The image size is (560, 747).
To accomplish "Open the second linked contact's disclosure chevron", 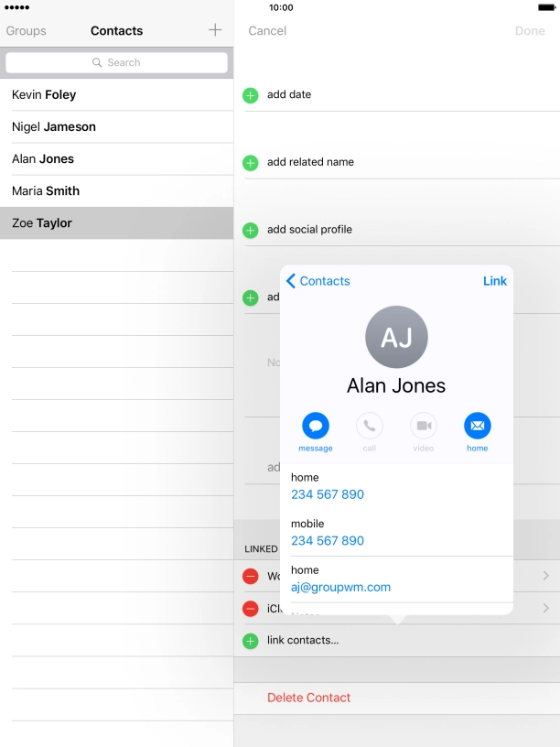I will 545,609.
